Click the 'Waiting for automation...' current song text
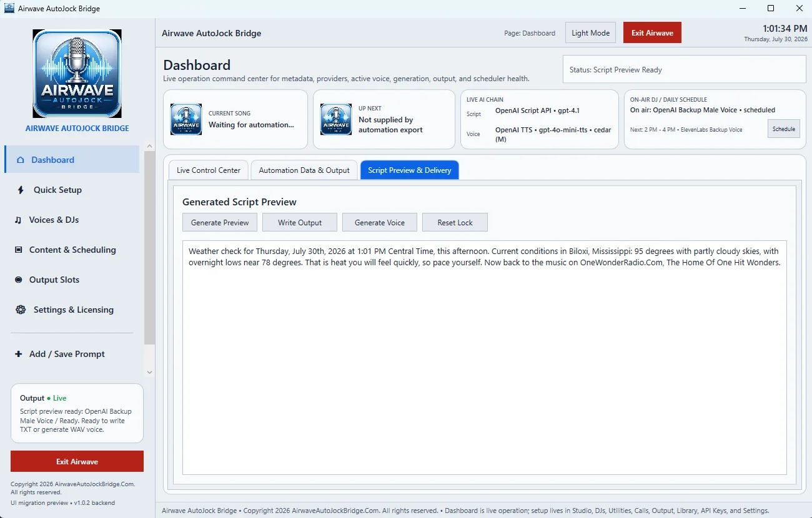 [x=251, y=125]
